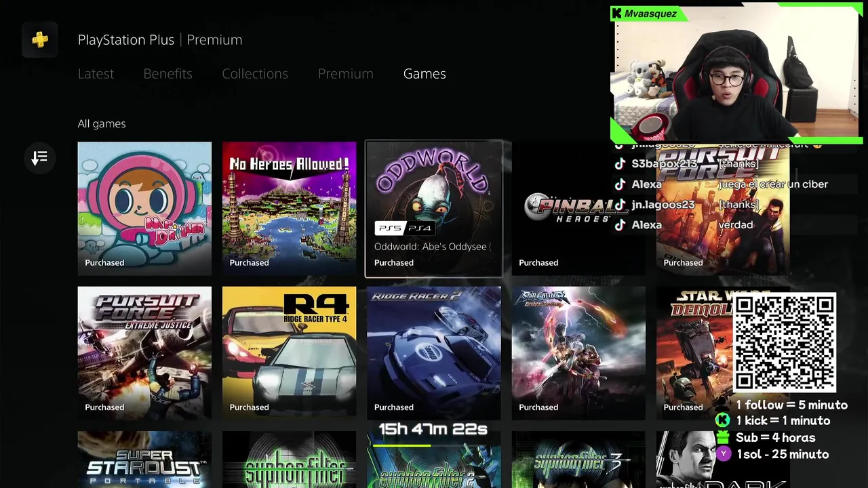868x488 pixels.
Task: Click the '1 follow = 5 minuto' text
Action: (x=792, y=405)
